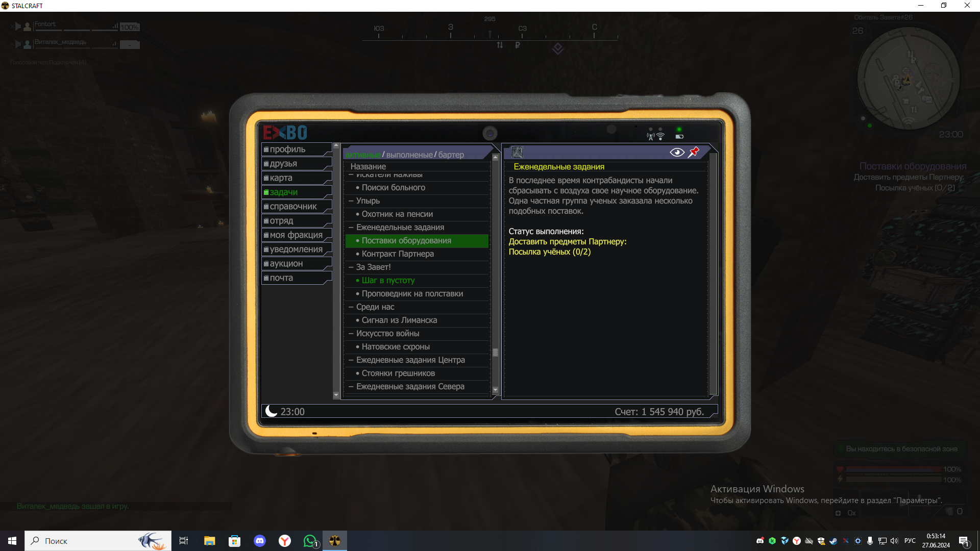Open the уведомления section

point(297,249)
